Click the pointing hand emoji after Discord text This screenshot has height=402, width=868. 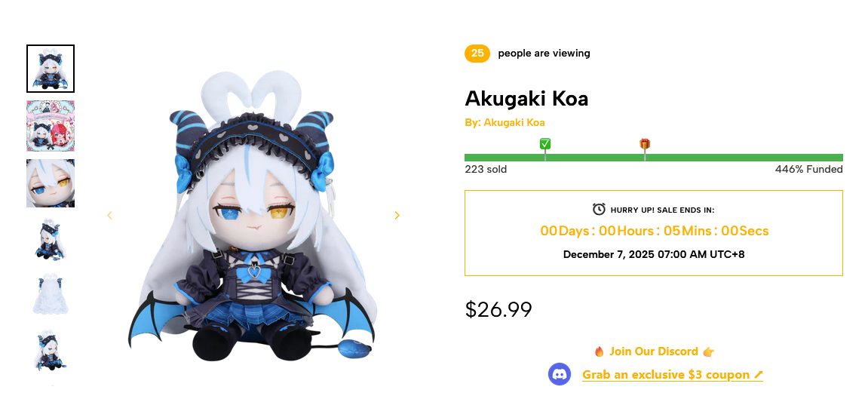[x=709, y=351]
